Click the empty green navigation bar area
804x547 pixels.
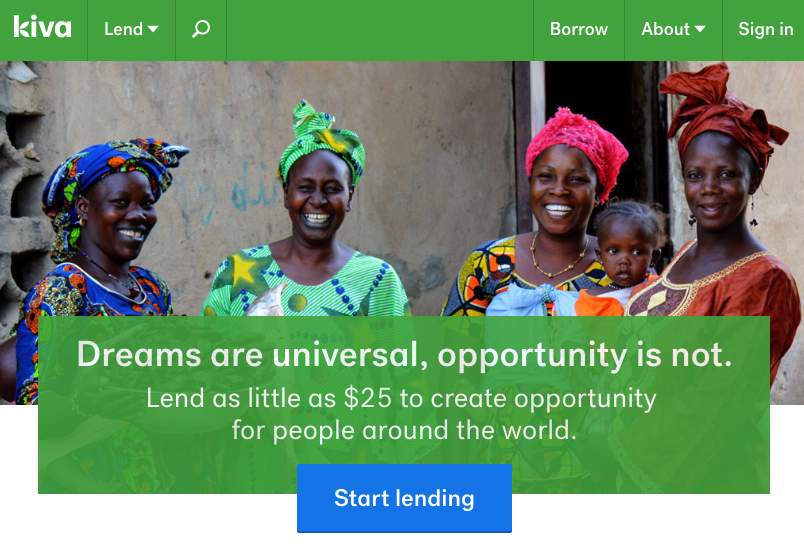[380, 30]
